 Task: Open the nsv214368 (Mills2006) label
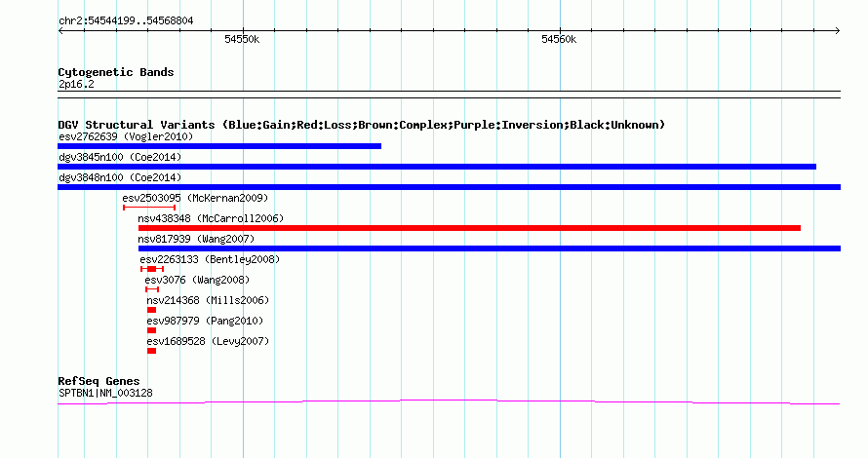[x=208, y=300]
